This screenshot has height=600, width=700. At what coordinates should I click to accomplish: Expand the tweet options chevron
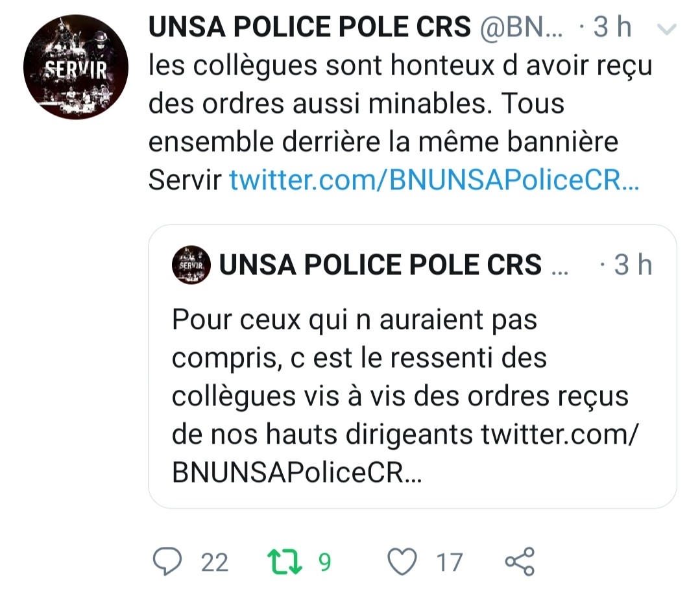pos(667,29)
